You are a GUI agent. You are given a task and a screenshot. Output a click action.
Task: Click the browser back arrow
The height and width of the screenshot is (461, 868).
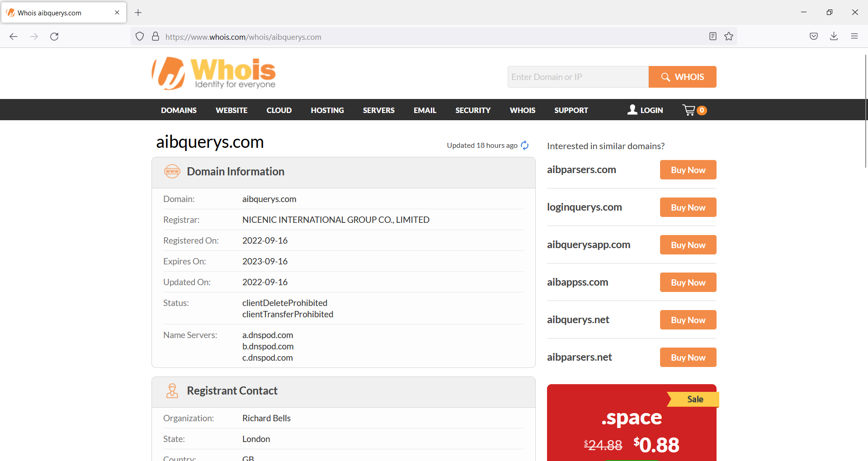pos(14,37)
